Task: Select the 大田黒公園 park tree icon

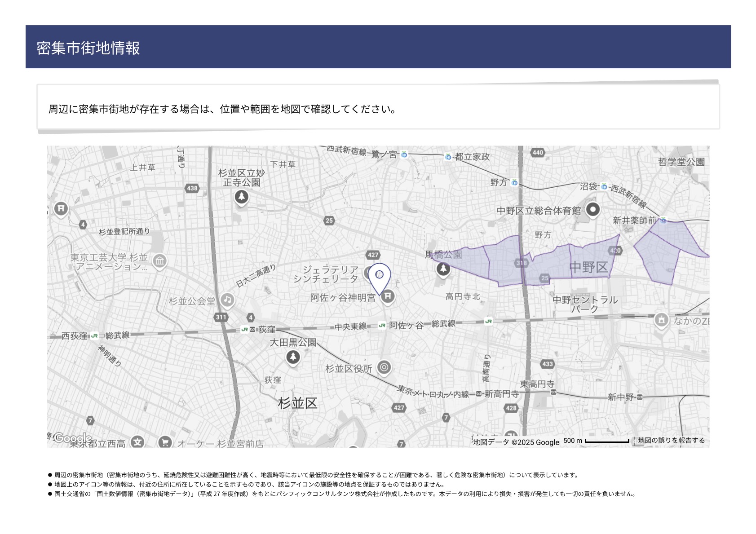Action: (x=293, y=357)
